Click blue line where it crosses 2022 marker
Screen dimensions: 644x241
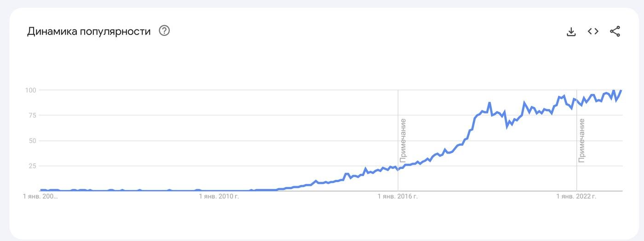coord(576,100)
